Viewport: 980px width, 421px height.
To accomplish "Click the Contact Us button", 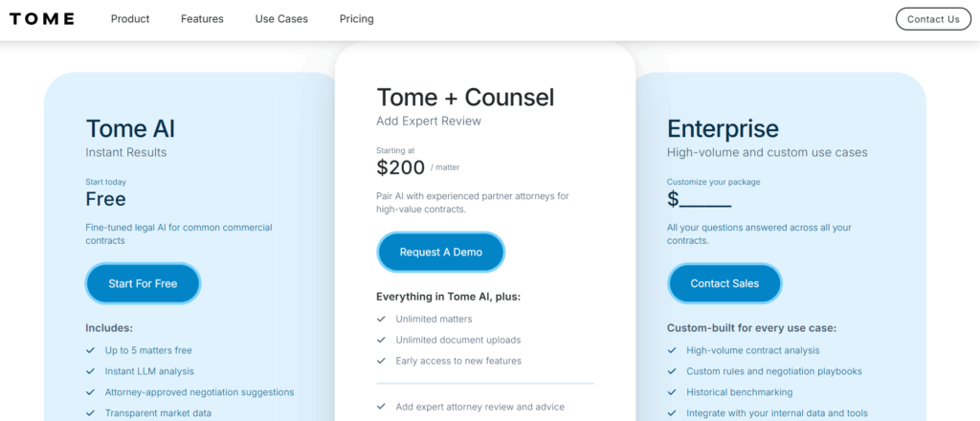I will pyautogui.click(x=933, y=19).
